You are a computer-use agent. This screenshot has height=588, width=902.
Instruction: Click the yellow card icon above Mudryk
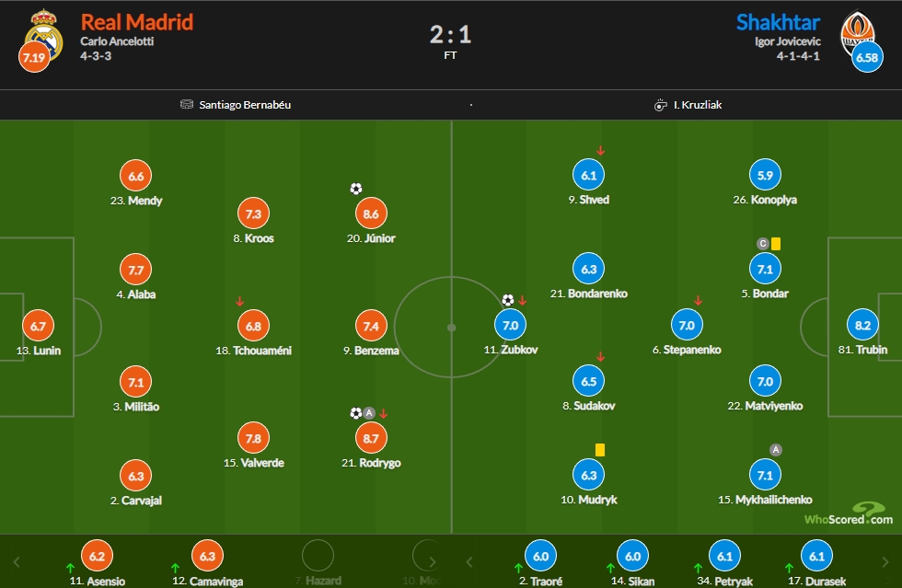tap(600, 449)
